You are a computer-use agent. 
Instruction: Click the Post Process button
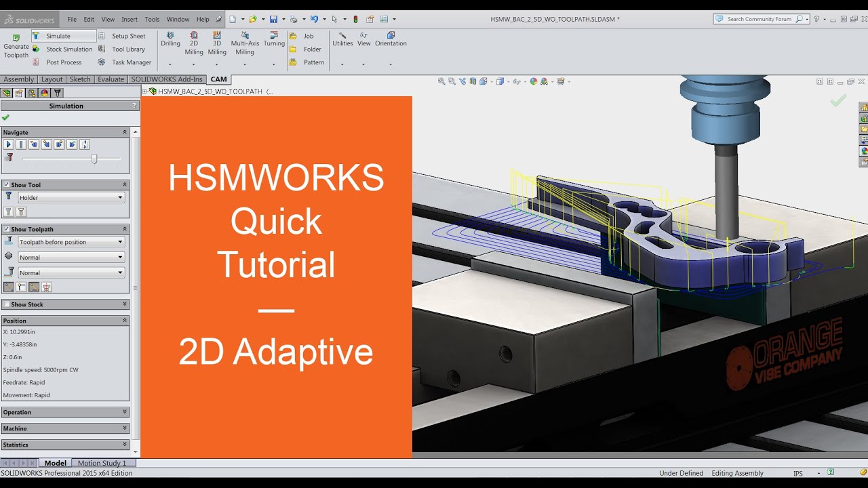click(57, 62)
